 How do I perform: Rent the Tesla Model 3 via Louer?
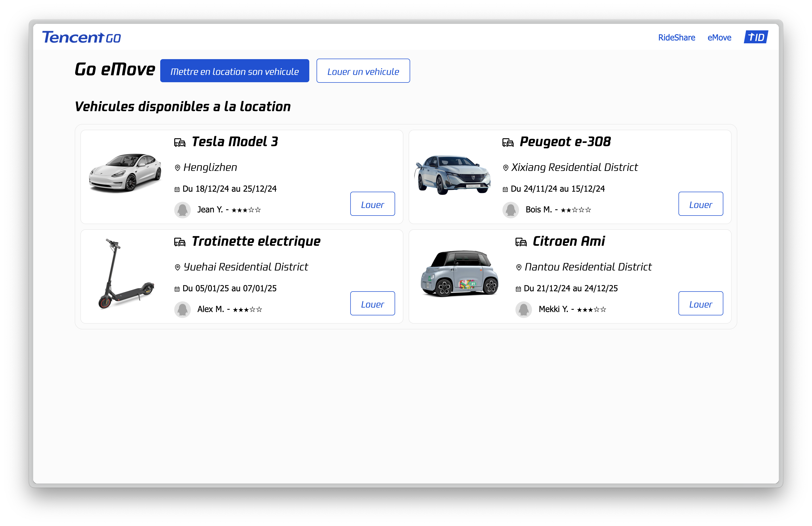coord(372,204)
